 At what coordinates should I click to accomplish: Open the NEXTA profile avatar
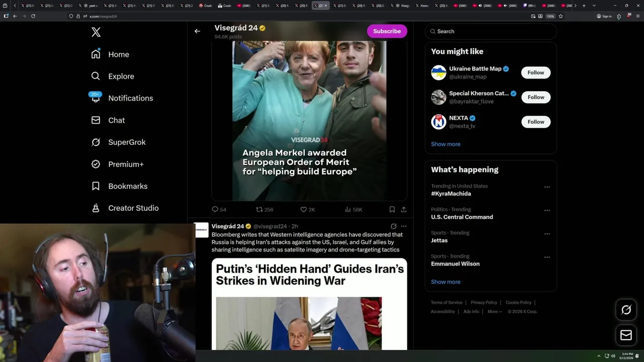(439, 122)
